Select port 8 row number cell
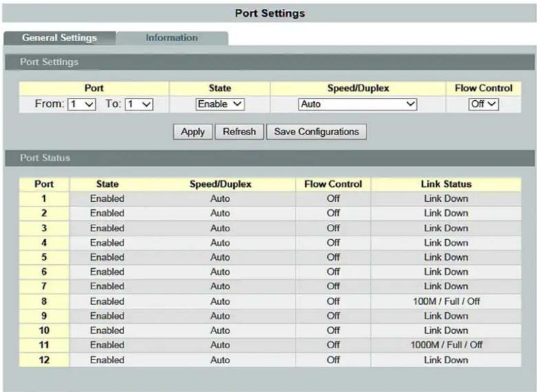Viewport: 537px width, 392px height. pos(44,301)
